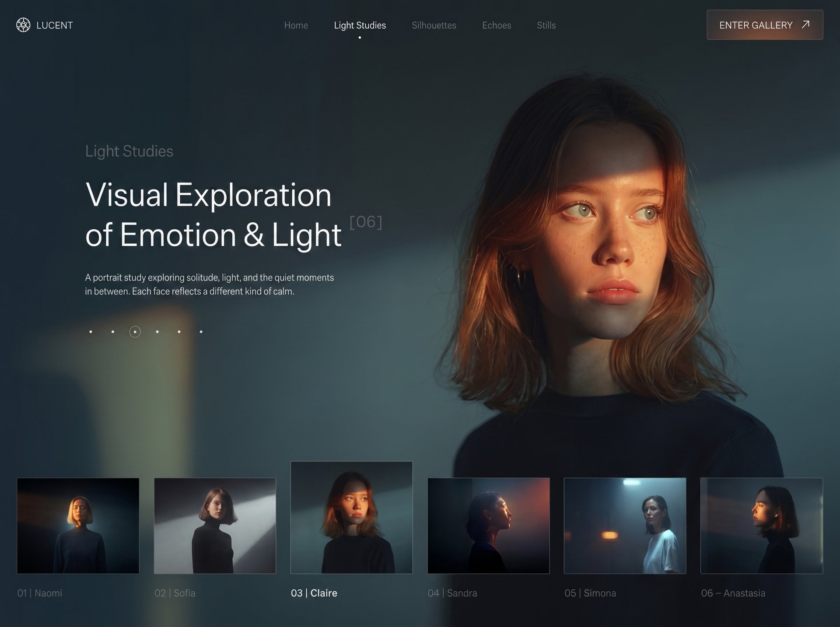
Task: Switch to the Echoes section
Action: pos(496,25)
